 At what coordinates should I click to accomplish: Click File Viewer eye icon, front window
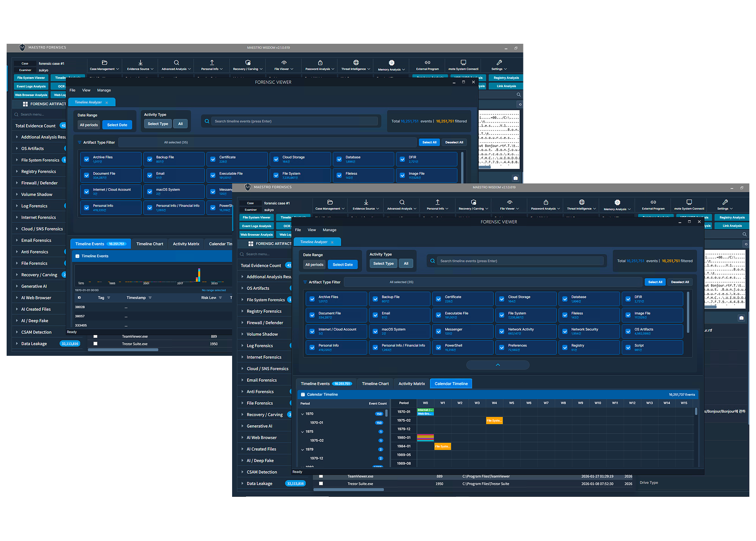510,202
